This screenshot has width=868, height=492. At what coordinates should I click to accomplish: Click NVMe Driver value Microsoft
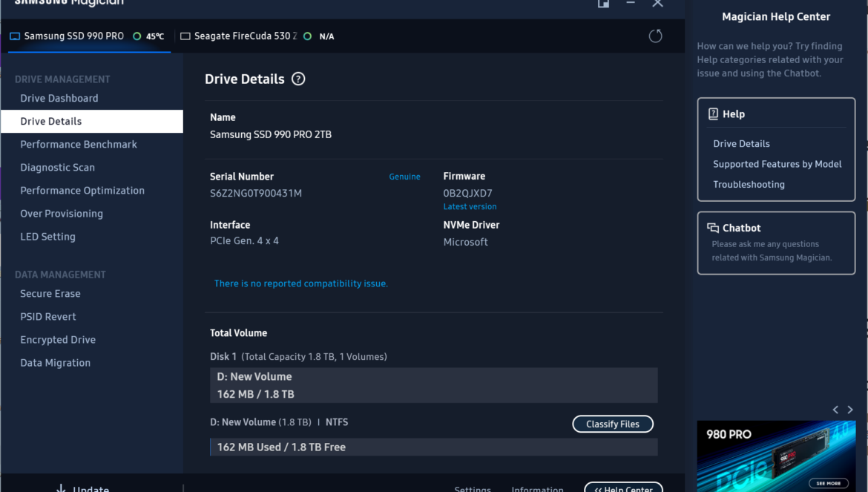[466, 242]
